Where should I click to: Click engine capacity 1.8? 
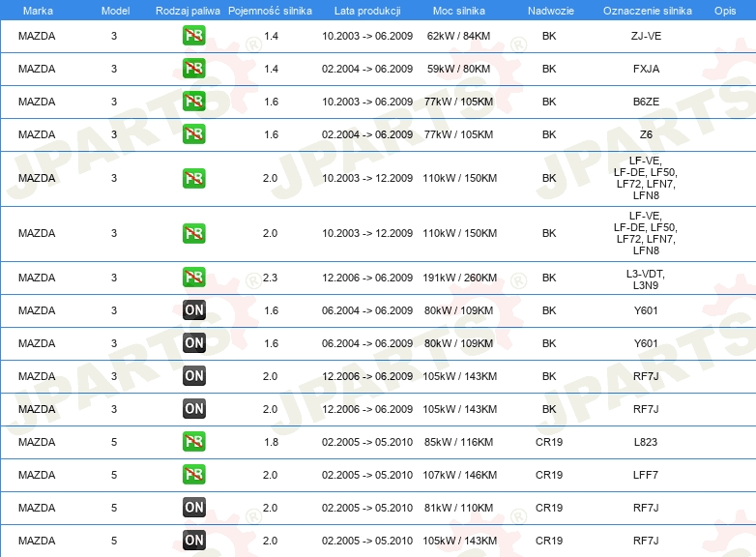271,442
